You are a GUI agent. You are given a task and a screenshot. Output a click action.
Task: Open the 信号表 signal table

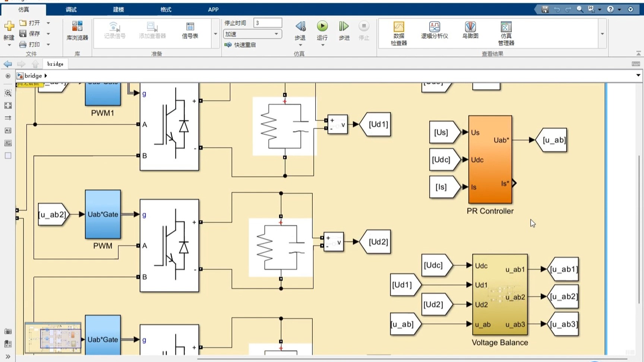pos(190,32)
